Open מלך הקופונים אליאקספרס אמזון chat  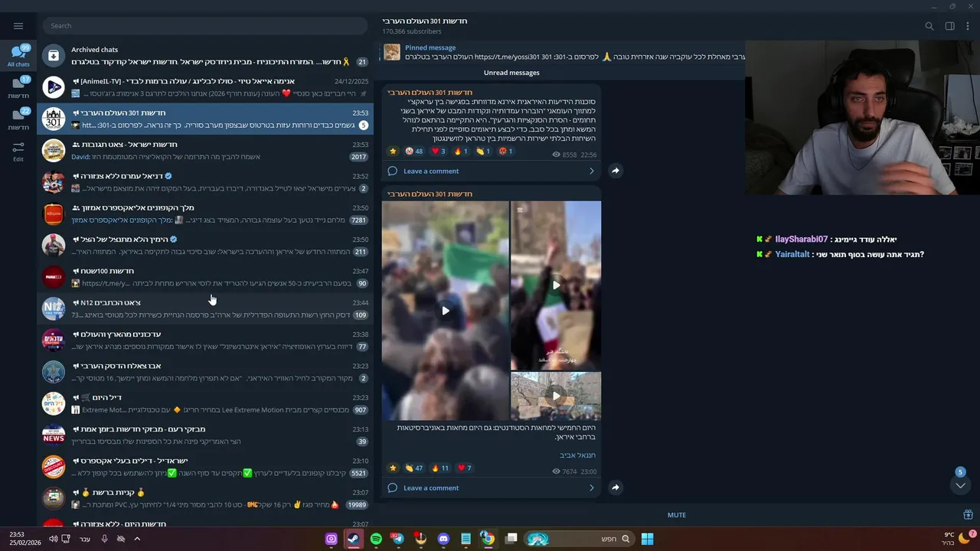point(205,214)
